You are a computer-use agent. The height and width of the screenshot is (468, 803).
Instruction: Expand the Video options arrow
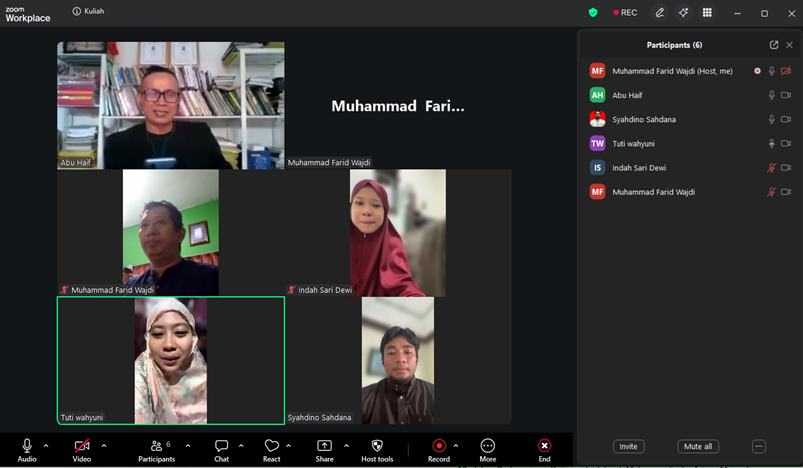[104, 446]
